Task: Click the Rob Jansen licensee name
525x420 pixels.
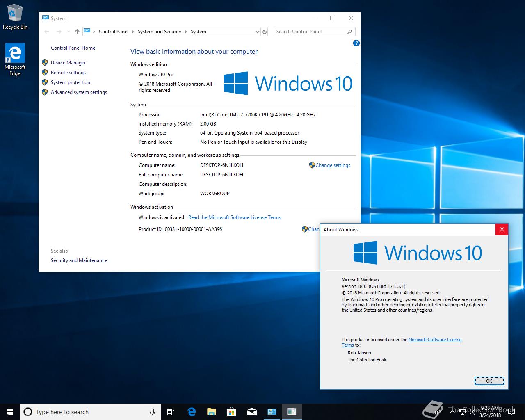Action: [359, 353]
